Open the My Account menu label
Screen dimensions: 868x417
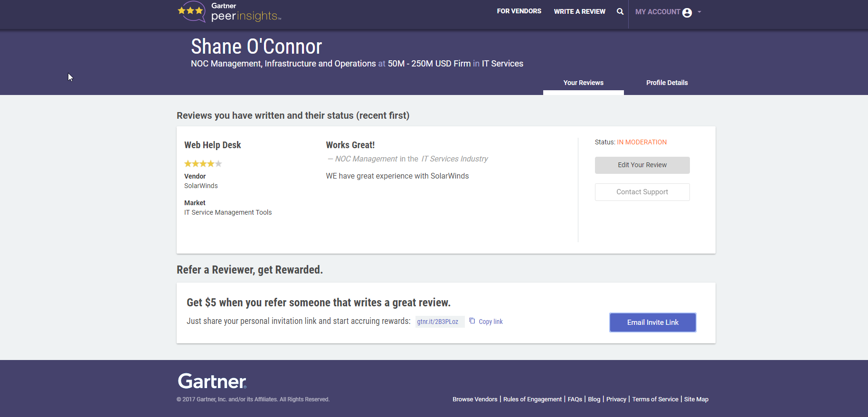pos(658,12)
